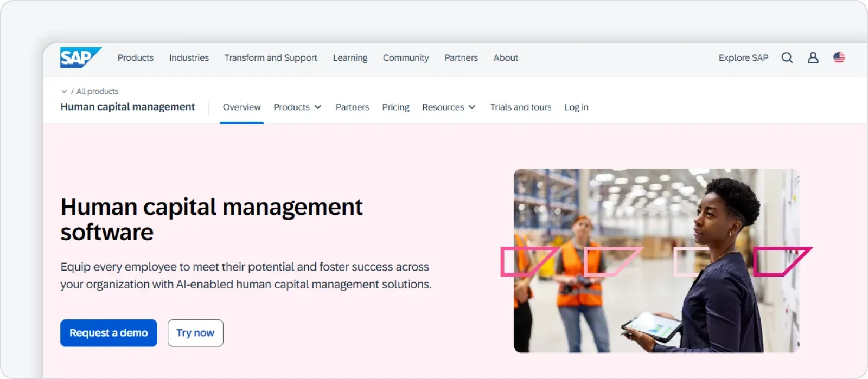Expand the Products dropdown in sub-navigation
The image size is (868, 379).
point(297,107)
